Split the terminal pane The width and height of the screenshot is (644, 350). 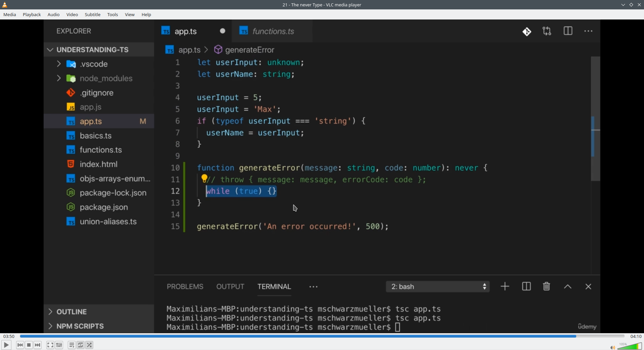[x=526, y=287]
